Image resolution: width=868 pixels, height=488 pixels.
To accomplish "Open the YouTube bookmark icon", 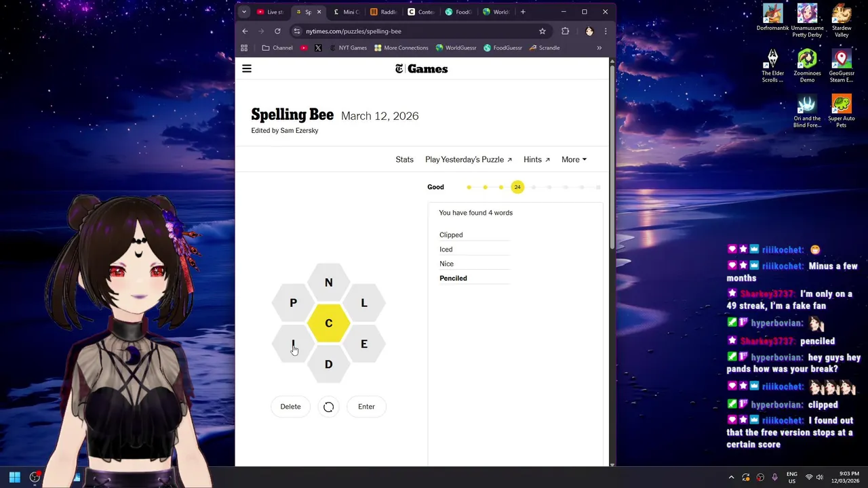I will point(303,48).
